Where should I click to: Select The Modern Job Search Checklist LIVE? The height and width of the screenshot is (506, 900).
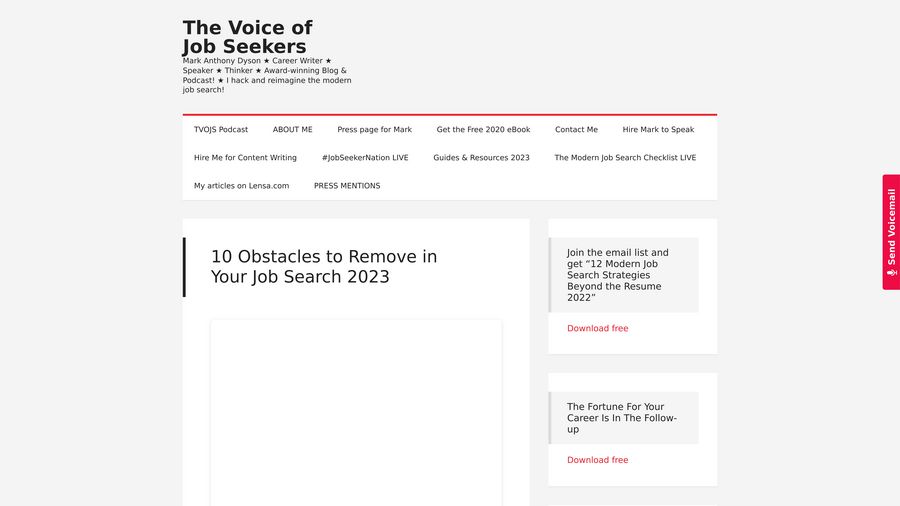[625, 158]
